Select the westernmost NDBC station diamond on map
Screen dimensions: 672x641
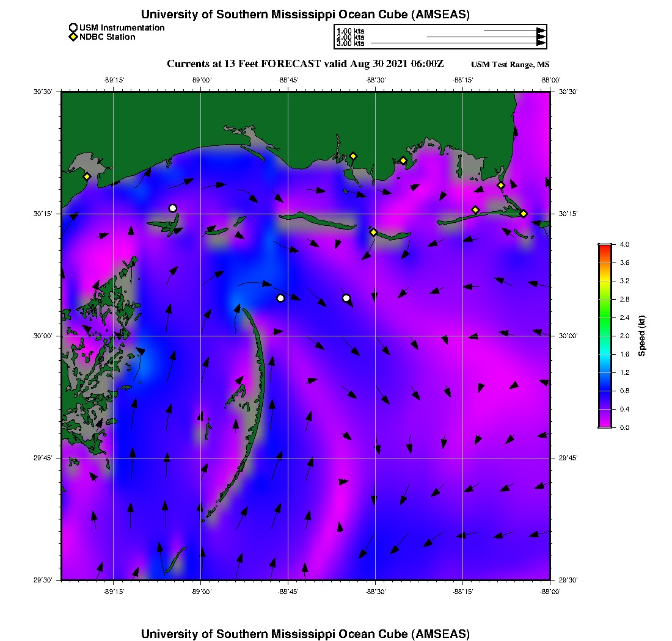click(x=87, y=176)
